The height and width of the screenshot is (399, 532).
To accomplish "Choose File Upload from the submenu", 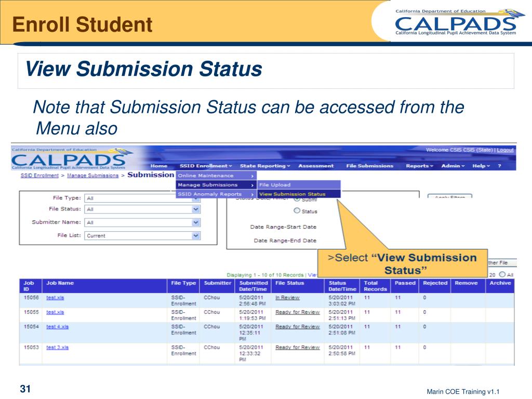I will click(x=299, y=185).
